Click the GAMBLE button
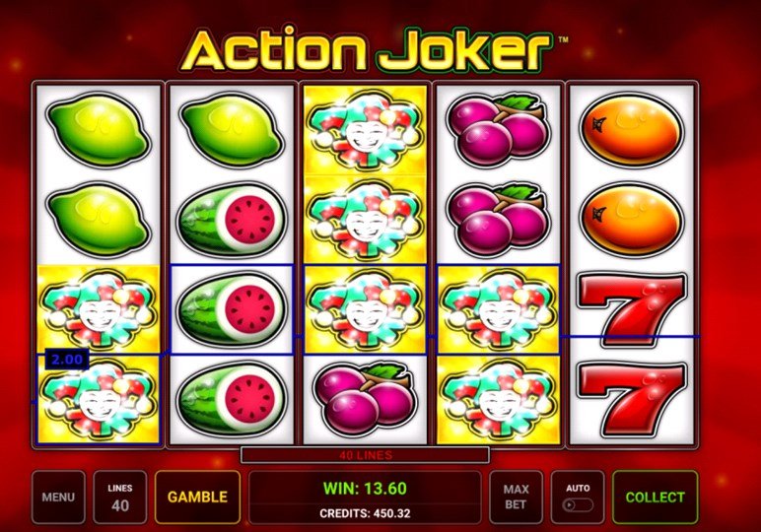This screenshot has height=532, width=761. coord(197,498)
